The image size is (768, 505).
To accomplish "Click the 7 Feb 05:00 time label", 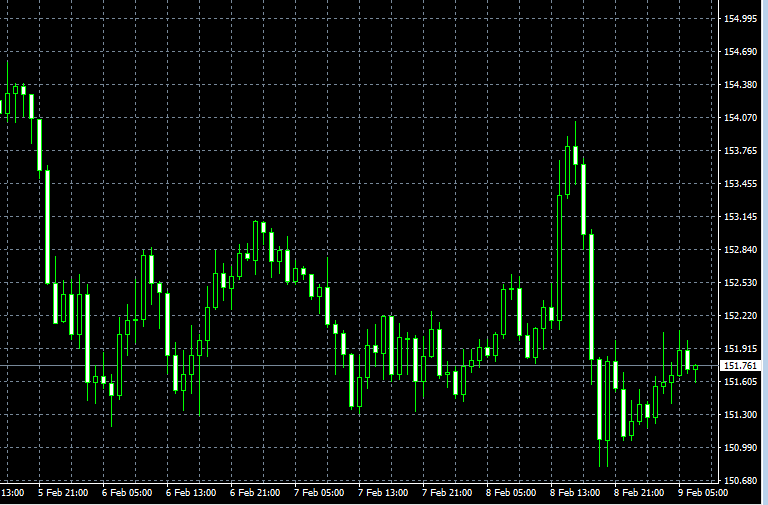I will 319,493.
